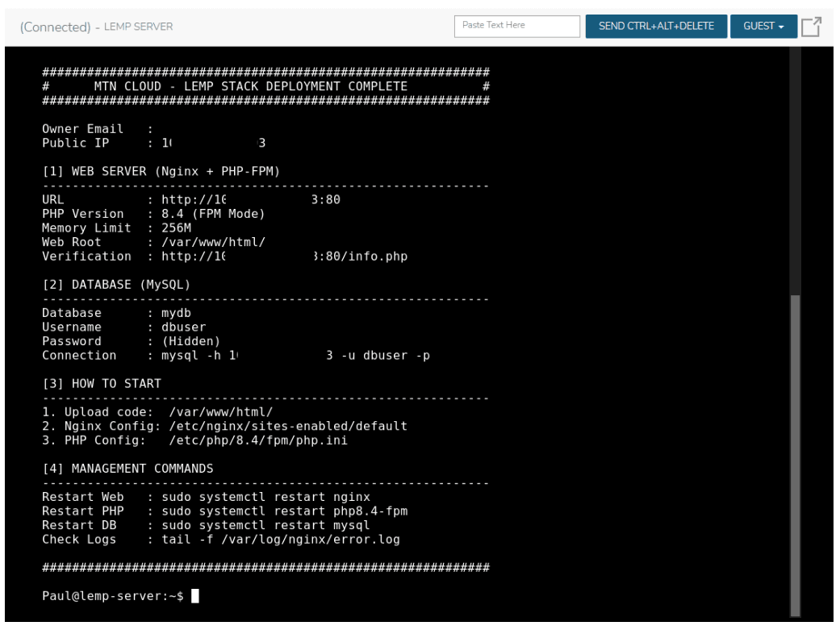This screenshot has width=840, height=630.
Task: Click the '(Connected)' status label
Action: (x=55, y=27)
